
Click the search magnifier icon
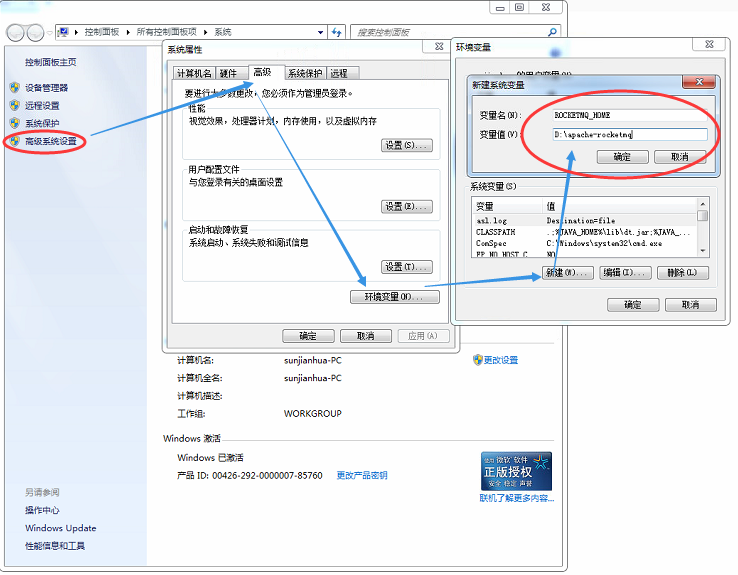[553, 32]
